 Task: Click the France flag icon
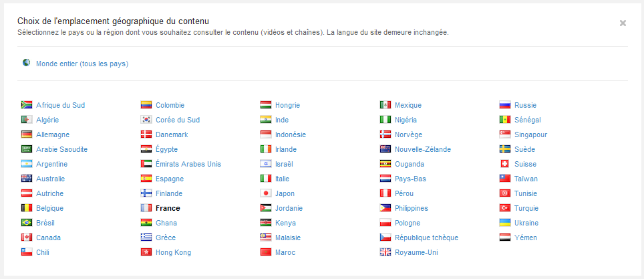(x=146, y=208)
